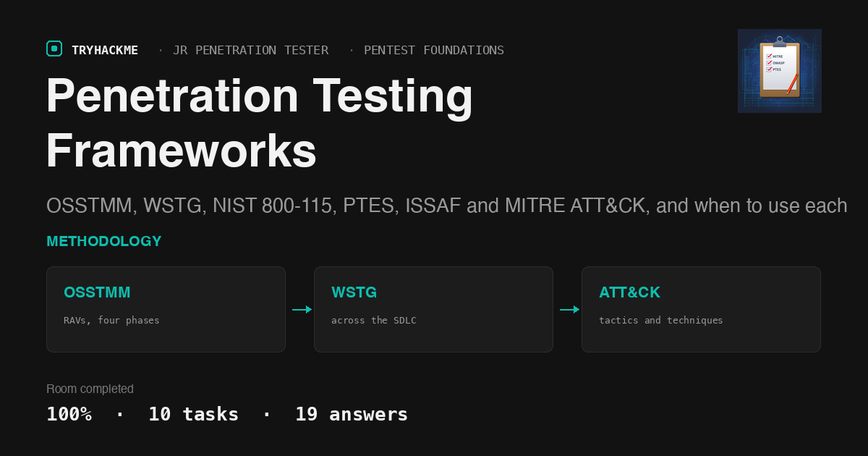Click the Penetration Testing Frameworks title
The height and width of the screenshot is (456, 868).
(x=260, y=123)
